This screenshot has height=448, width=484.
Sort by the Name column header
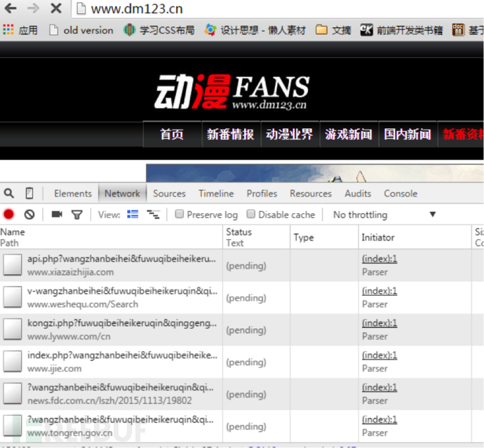(x=111, y=237)
